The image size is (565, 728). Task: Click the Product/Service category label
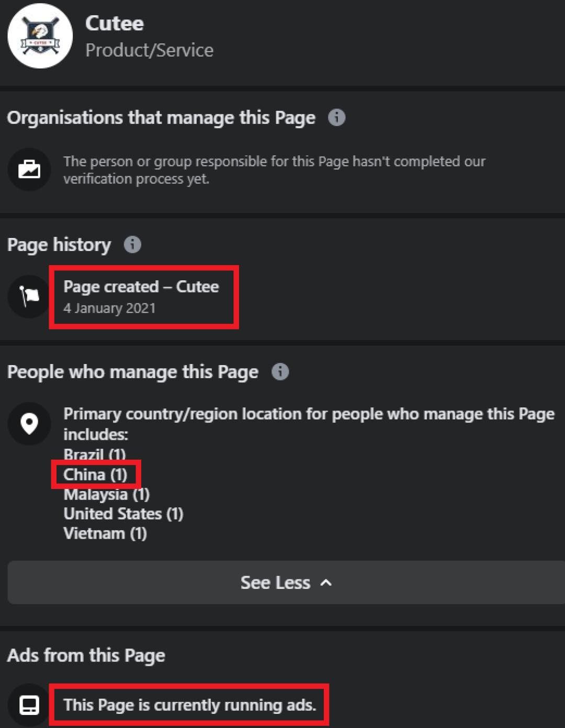pos(149,50)
